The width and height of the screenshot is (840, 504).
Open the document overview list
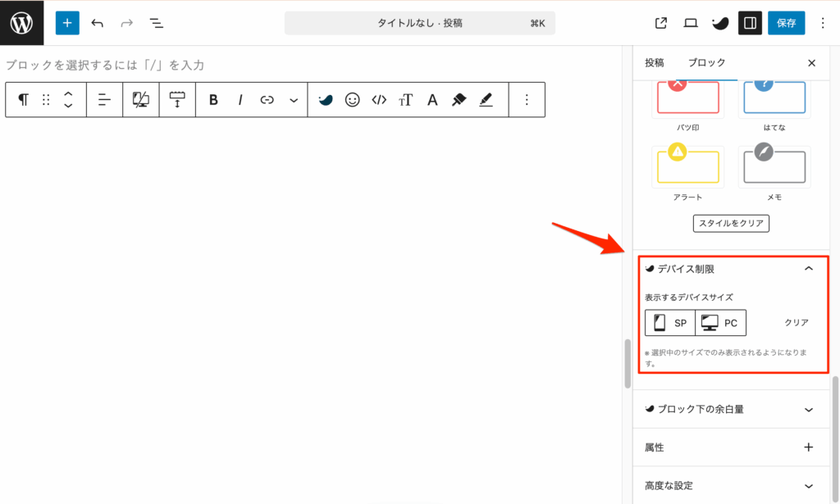pos(157,23)
